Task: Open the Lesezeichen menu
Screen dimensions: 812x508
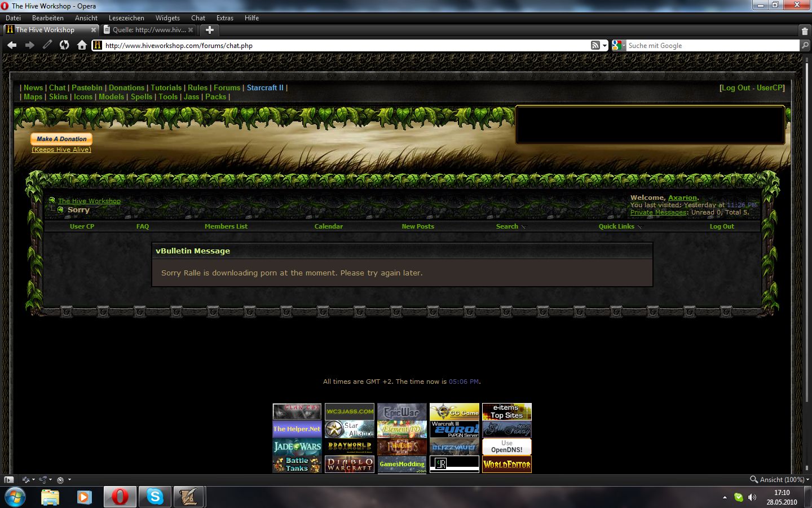Action: click(126, 18)
